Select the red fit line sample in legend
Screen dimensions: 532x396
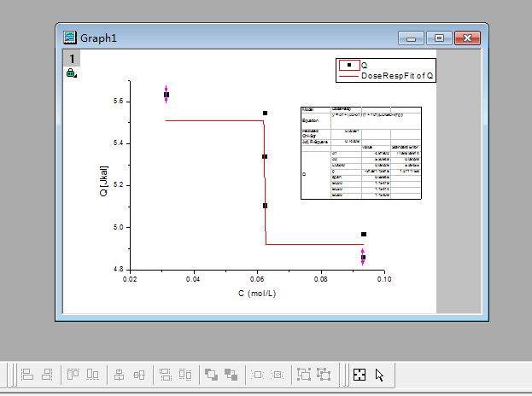(348, 76)
